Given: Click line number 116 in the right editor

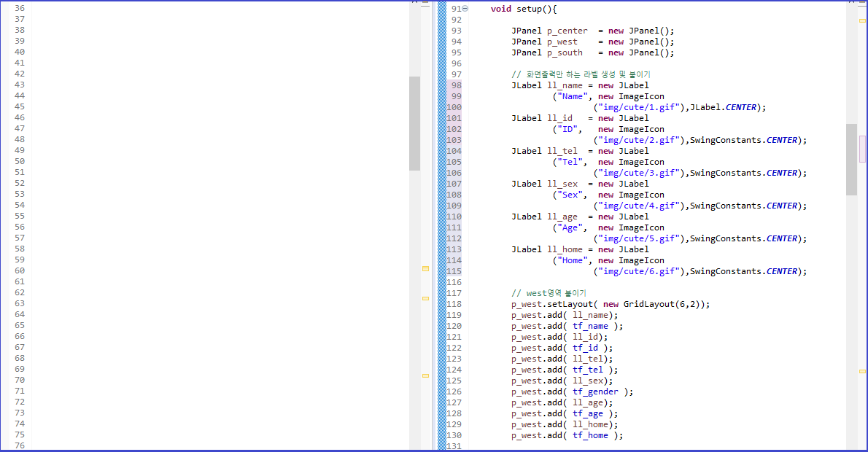Looking at the screenshot, I should pos(454,282).
